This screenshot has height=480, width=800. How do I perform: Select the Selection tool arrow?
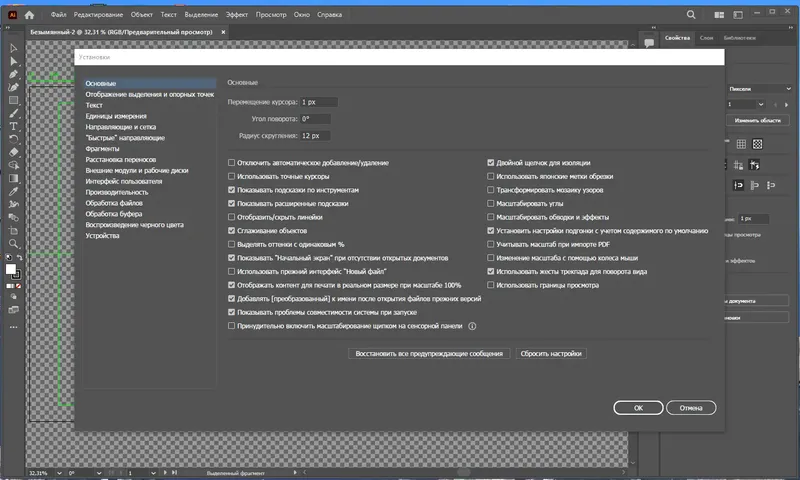click(x=14, y=48)
